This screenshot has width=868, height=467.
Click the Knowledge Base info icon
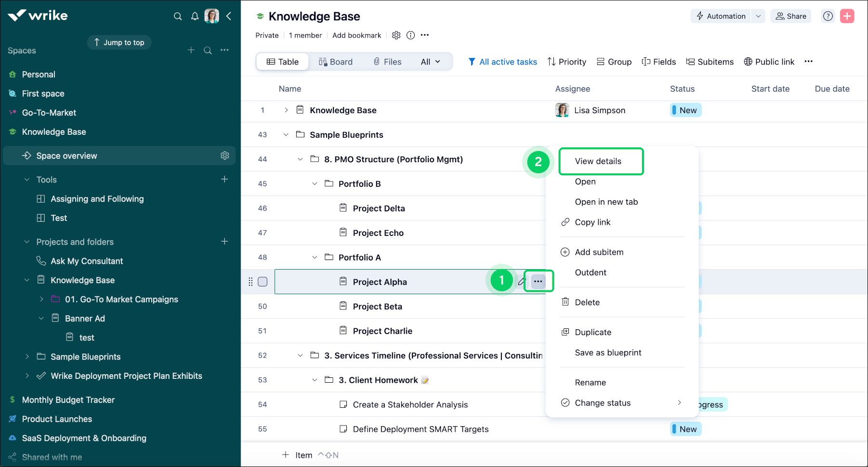tap(410, 35)
